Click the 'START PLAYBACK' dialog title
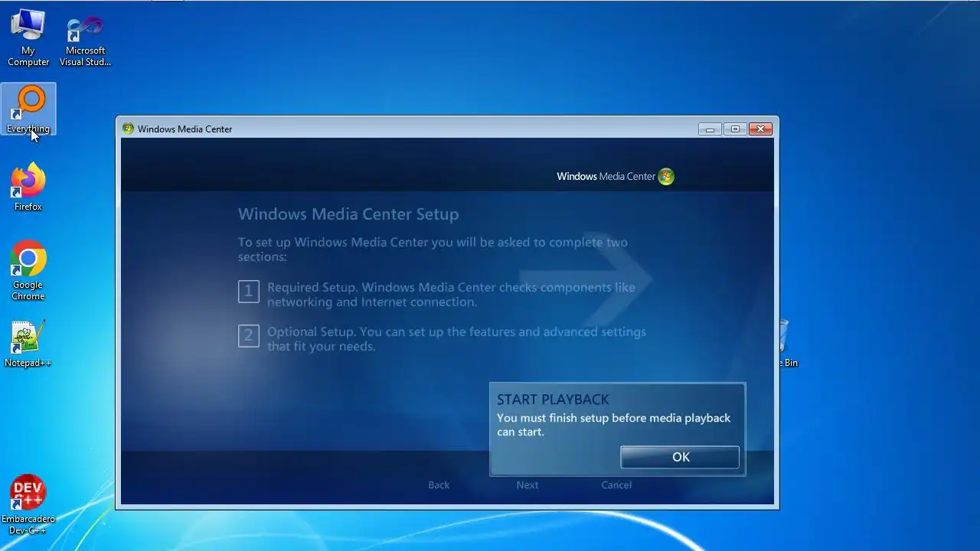This screenshot has height=551, width=980. pos(553,399)
